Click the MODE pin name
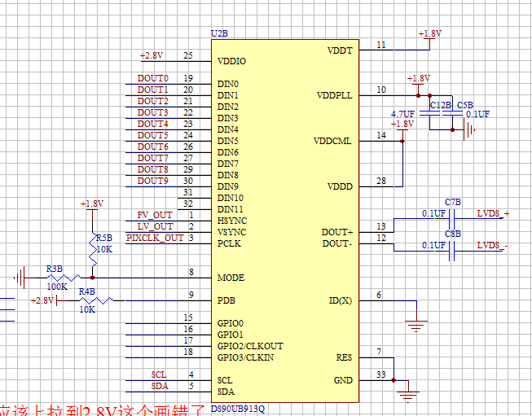Viewport: 532px width, 416px height. pos(231,278)
